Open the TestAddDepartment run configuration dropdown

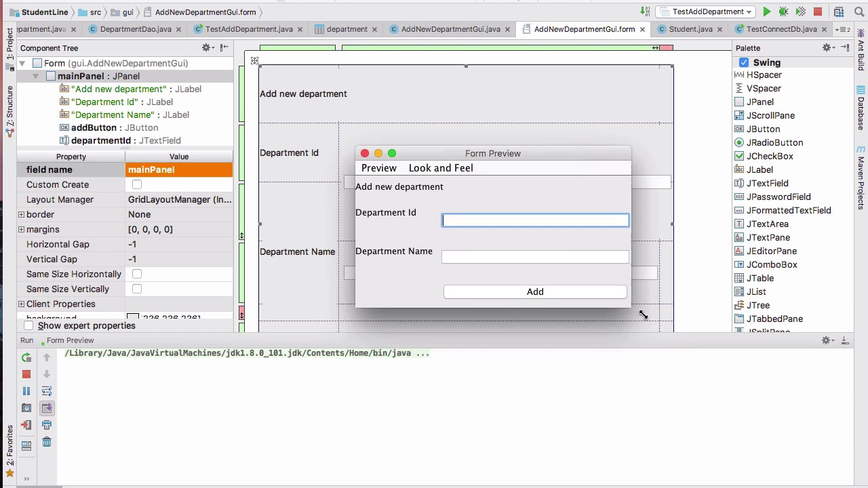705,12
